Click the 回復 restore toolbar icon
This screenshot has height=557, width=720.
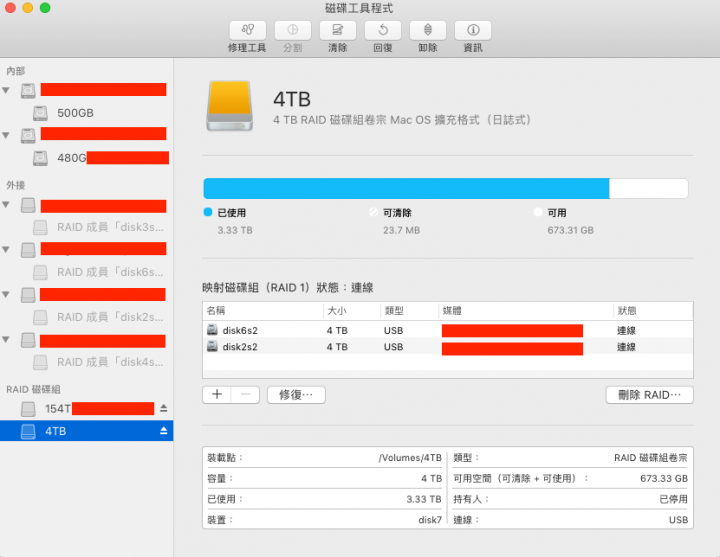(x=382, y=30)
